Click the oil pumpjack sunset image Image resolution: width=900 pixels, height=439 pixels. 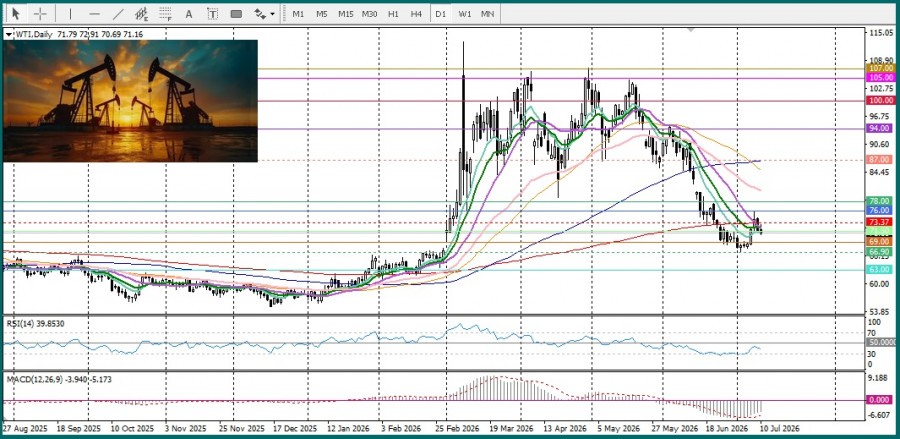click(130, 101)
